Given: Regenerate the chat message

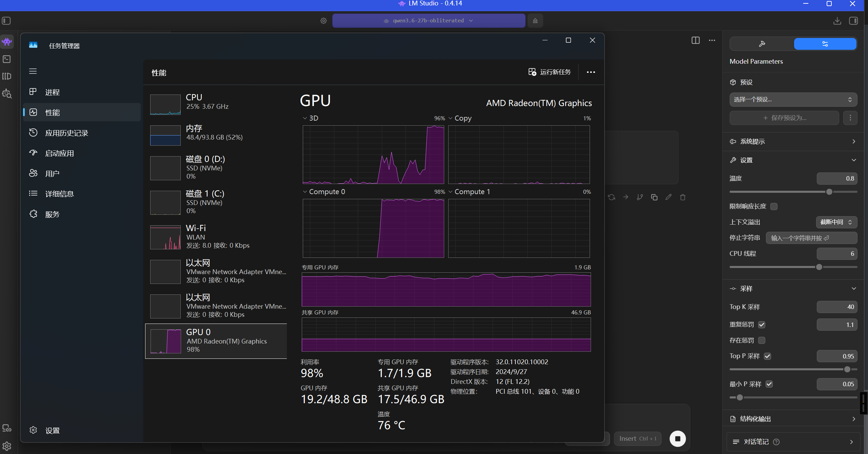Looking at the screenshot, I should pyautogui.click(x=612, y=197).
